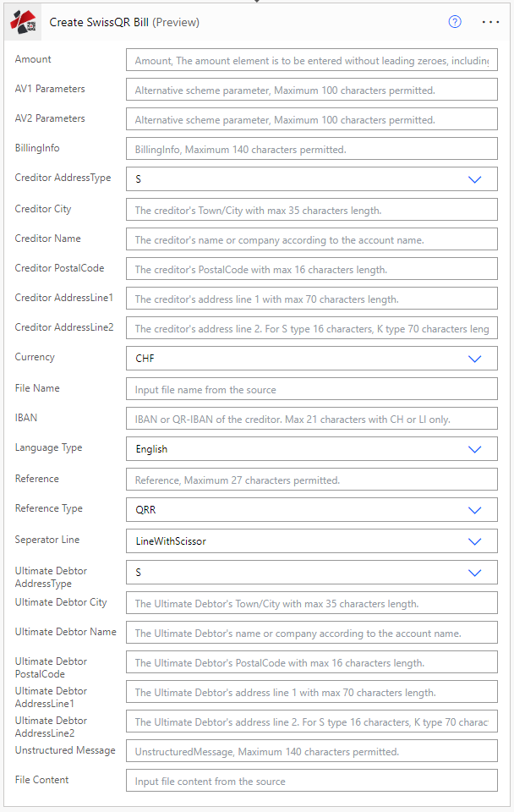
Task: Open the ellipsis more options menu
Action: (x=490, y=22)
